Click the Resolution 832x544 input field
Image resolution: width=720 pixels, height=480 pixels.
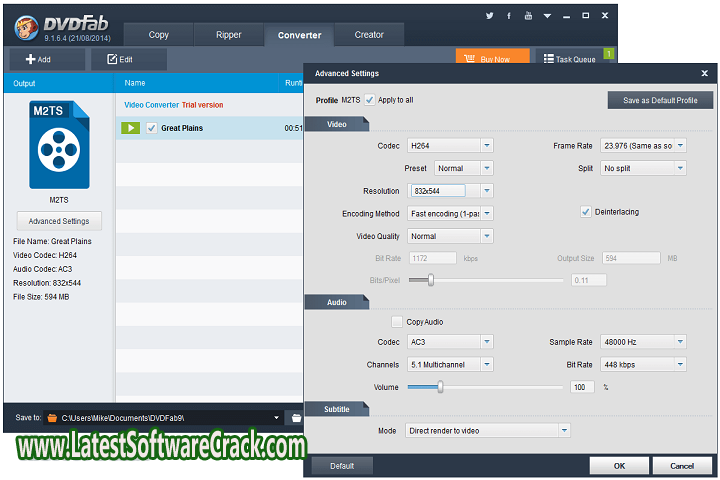438,191
